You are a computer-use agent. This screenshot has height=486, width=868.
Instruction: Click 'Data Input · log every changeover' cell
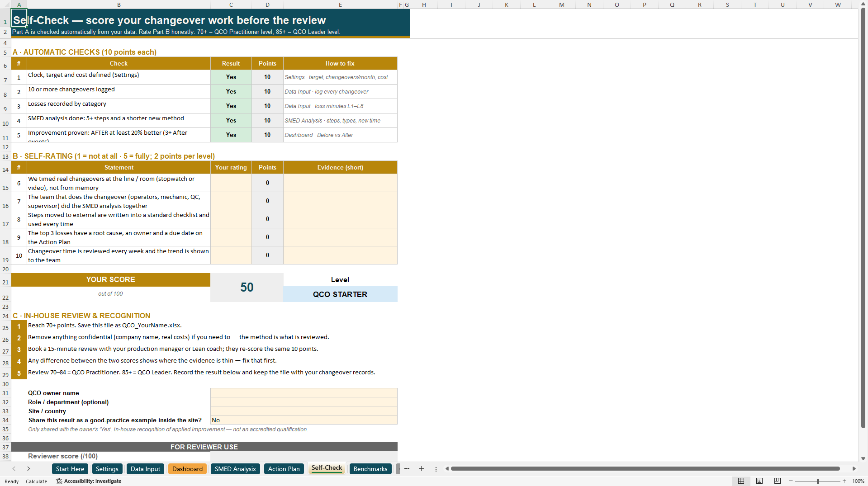click(x=340, y=92)
